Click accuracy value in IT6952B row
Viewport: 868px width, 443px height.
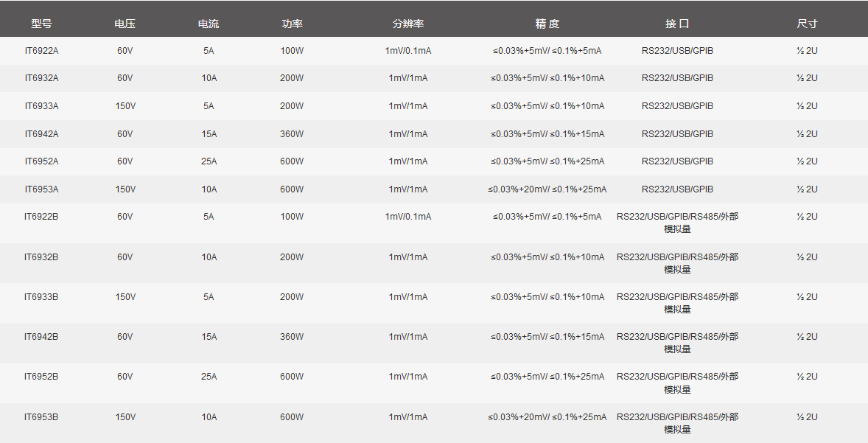point(547,377)
